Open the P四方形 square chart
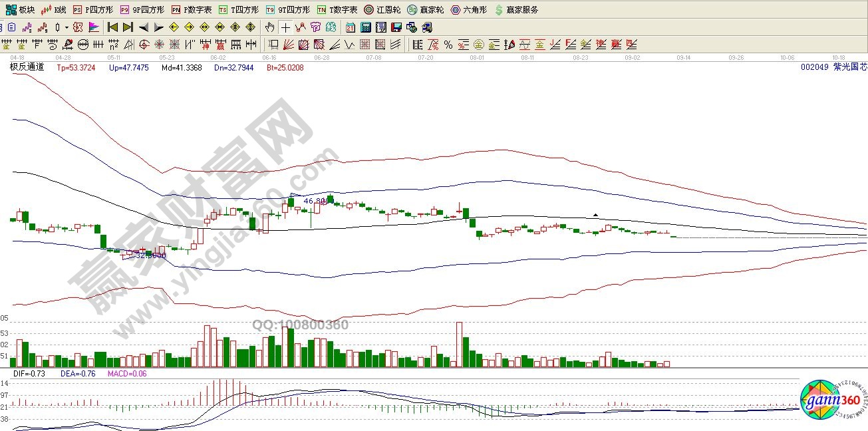 92,10
